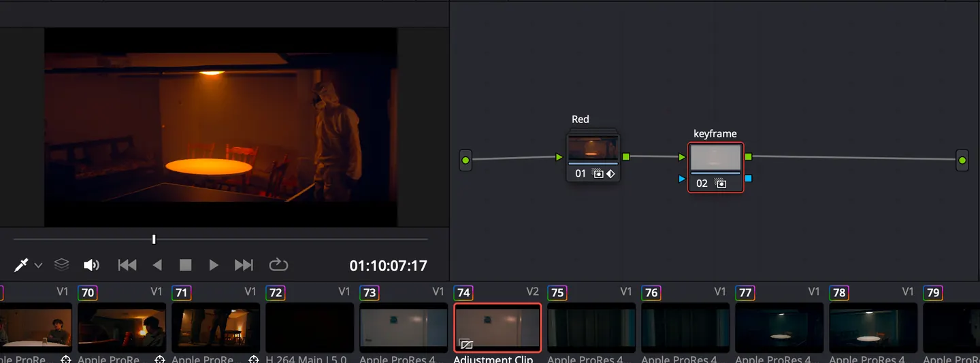Select clip 73 thumbnail
The image size is (980, 363).
[x=404, y=328]
